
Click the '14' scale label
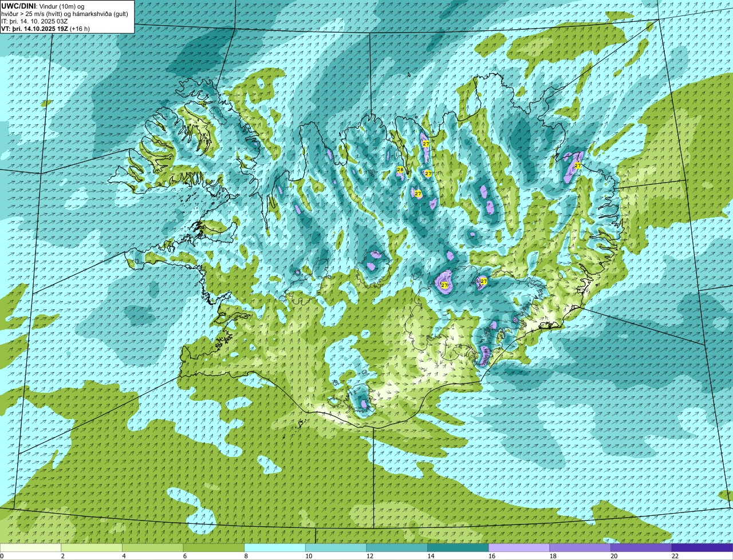[x=431, y=556]
